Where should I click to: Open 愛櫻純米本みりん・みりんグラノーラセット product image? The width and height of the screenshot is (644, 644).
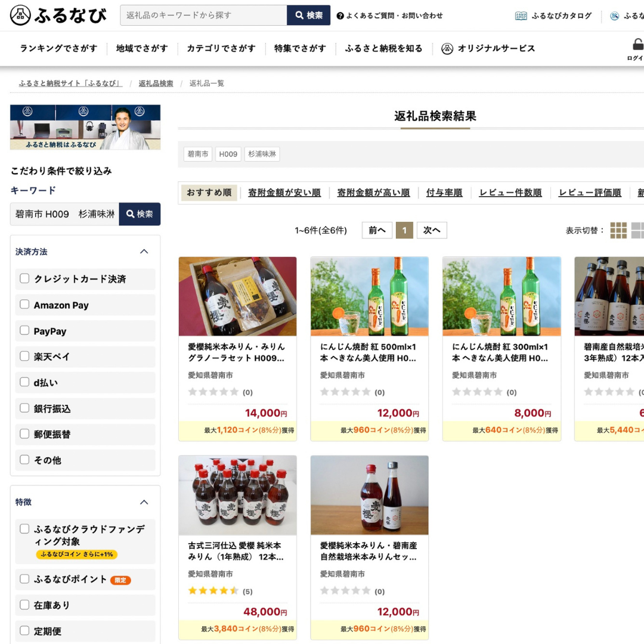pyautogui.click(x=237, y=296)
